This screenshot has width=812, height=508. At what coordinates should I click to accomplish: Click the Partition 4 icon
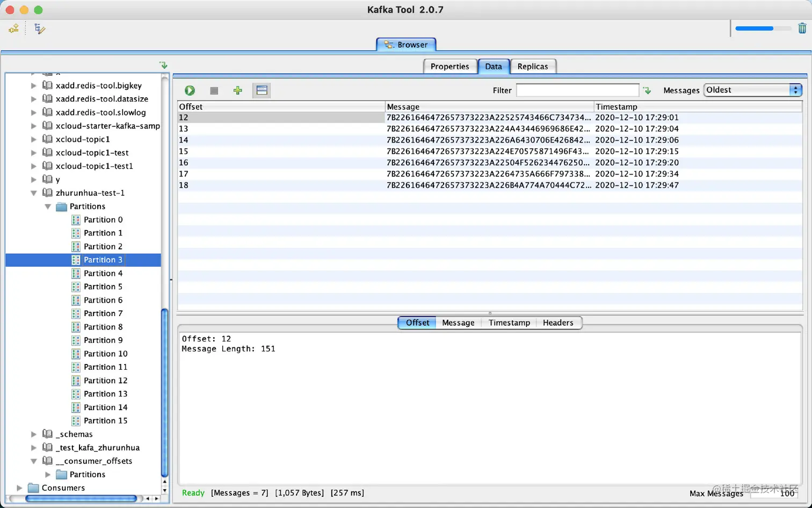(76, 273)
